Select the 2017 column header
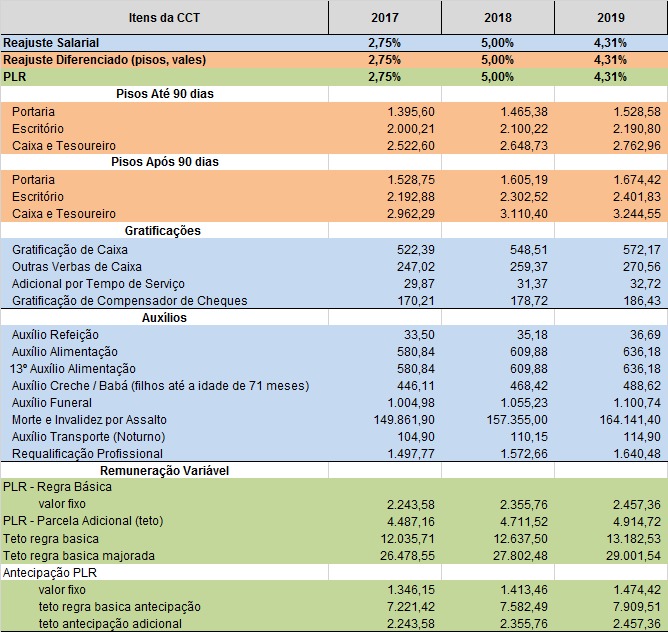The height and width of the screenshot is (632, 668). click(x=384, y=18)
